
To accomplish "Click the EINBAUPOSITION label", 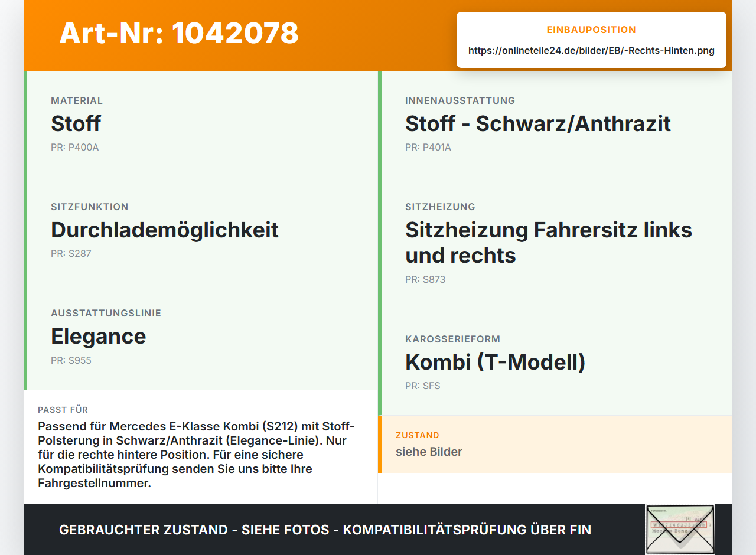I will pos(591,30).
